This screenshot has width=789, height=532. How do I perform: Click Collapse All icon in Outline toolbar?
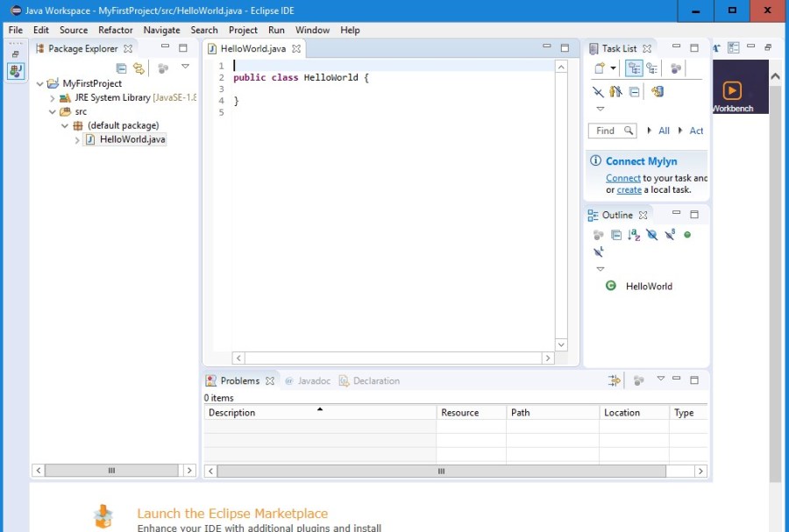616,235
